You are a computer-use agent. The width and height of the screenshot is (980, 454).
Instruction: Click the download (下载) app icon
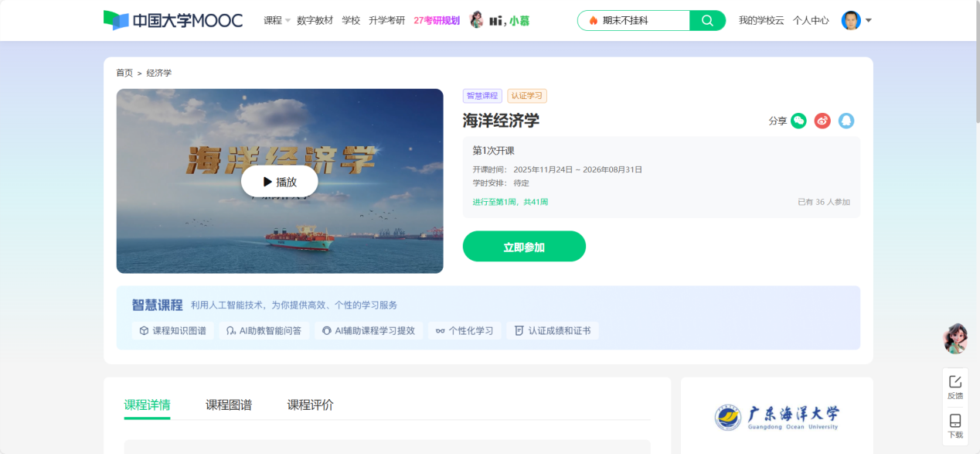pos(955,425)
